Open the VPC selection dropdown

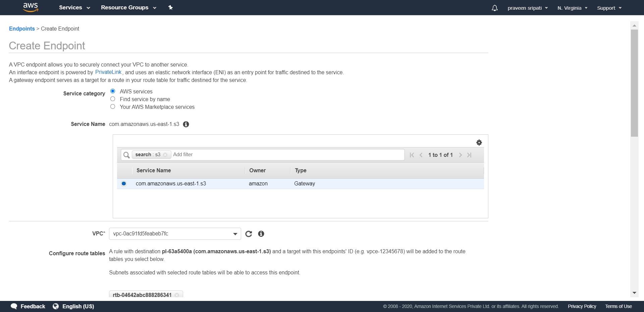point(234,234)
